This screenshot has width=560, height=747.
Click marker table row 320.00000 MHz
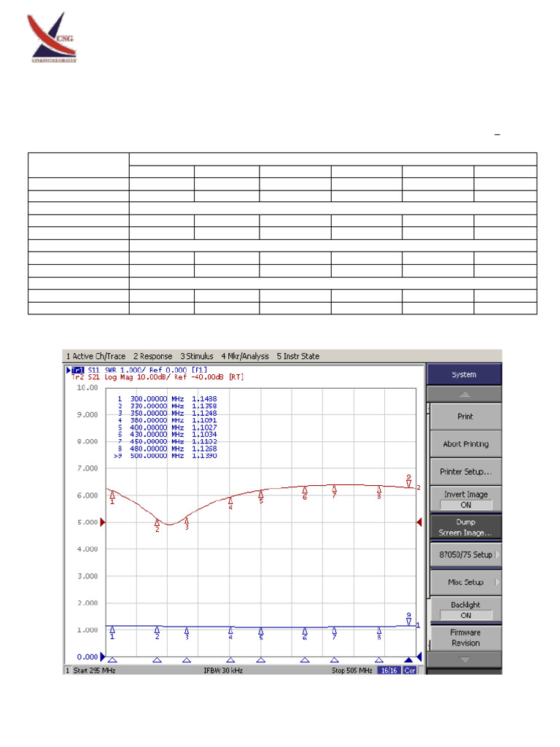tap(167, 406)
